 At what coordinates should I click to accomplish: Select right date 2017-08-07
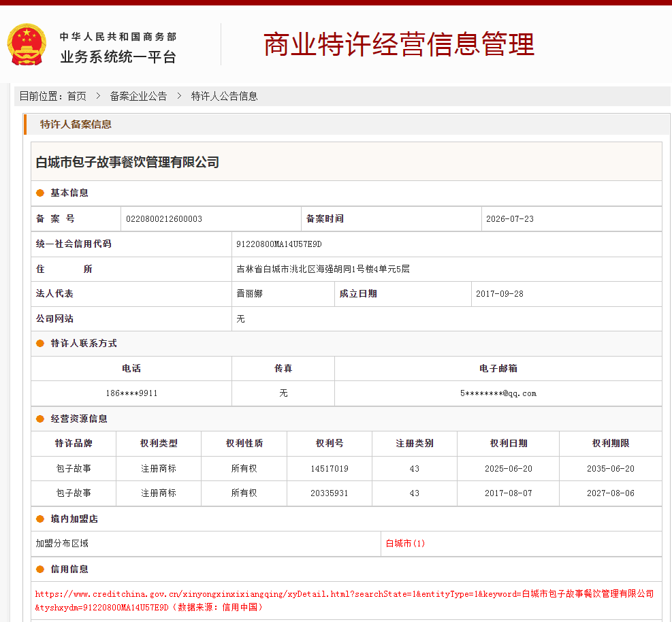coord(509,493)
